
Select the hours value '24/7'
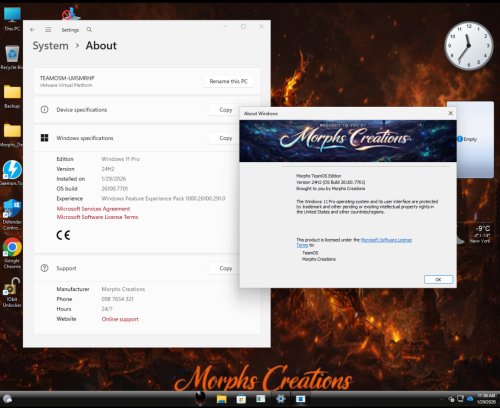pyautogui.click(x=107, y=309)
